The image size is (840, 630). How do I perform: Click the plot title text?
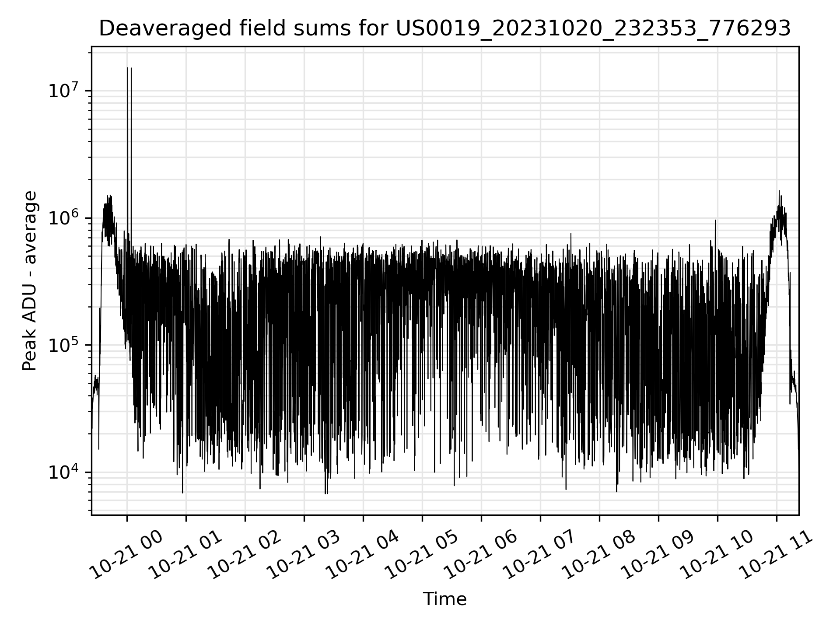pos(445,29)
